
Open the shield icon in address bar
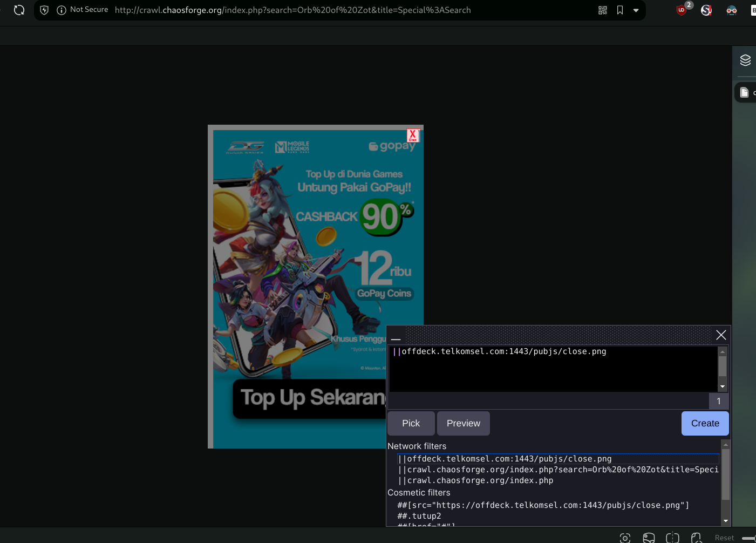pos(44,10)
